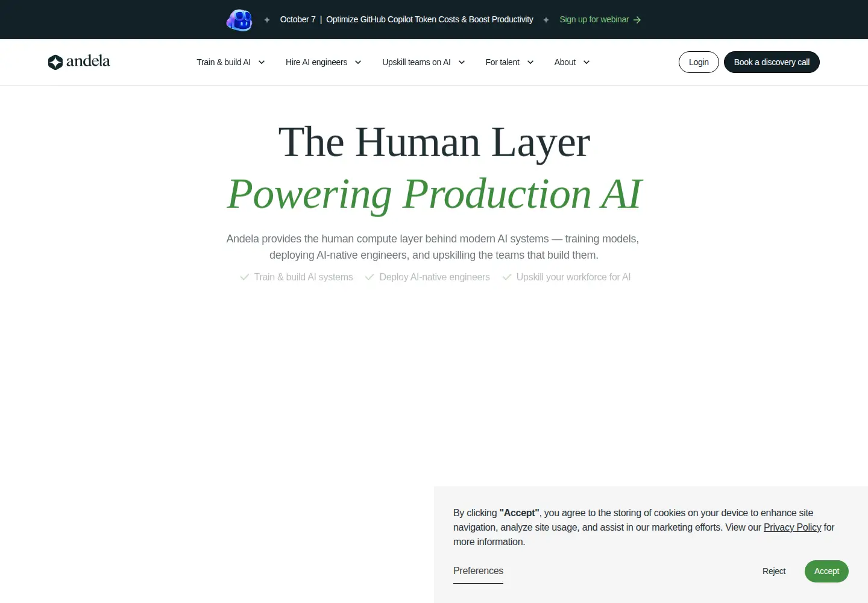This screenshot has width=868, height=603.
Task: Reject the cookies
Action: (774, 571)
